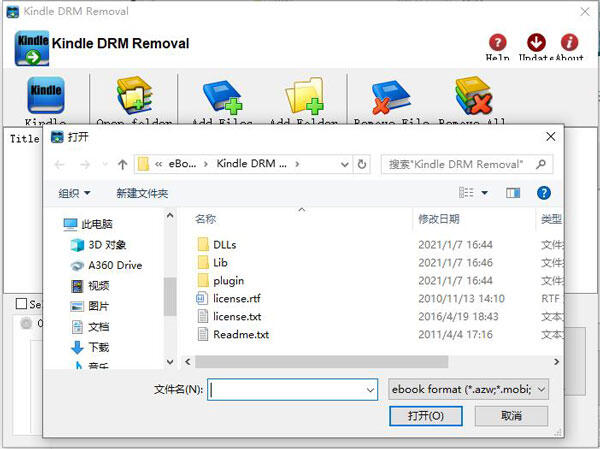This screenshot has width=600, height=449.
Task: Toggle the preview pane icon
Action: point(513,193)
